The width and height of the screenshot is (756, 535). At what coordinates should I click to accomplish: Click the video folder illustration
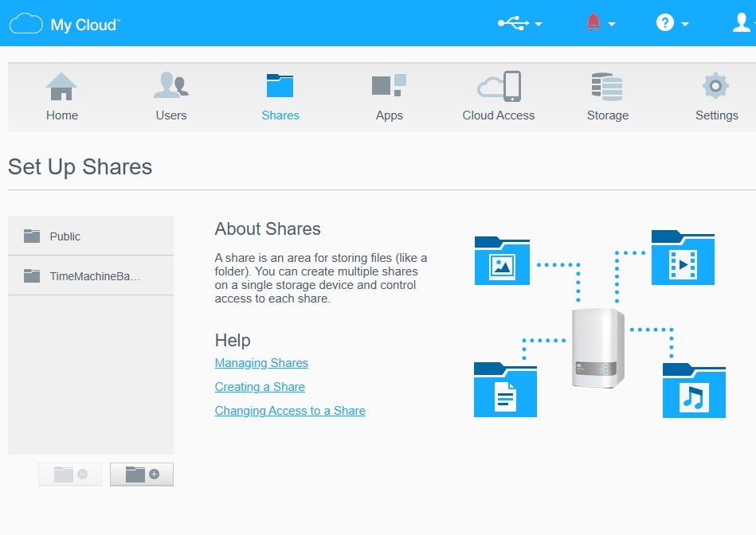click(683, 257)
